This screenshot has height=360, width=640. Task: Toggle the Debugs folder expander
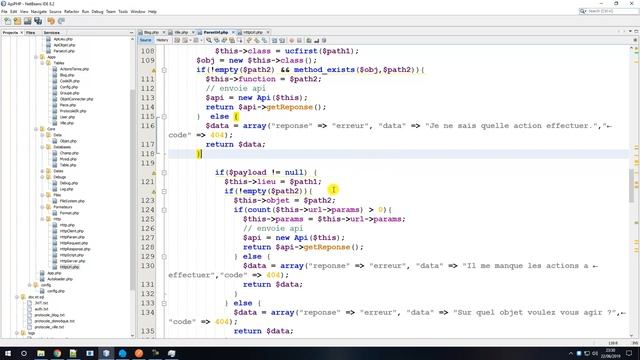coord(42,177)
